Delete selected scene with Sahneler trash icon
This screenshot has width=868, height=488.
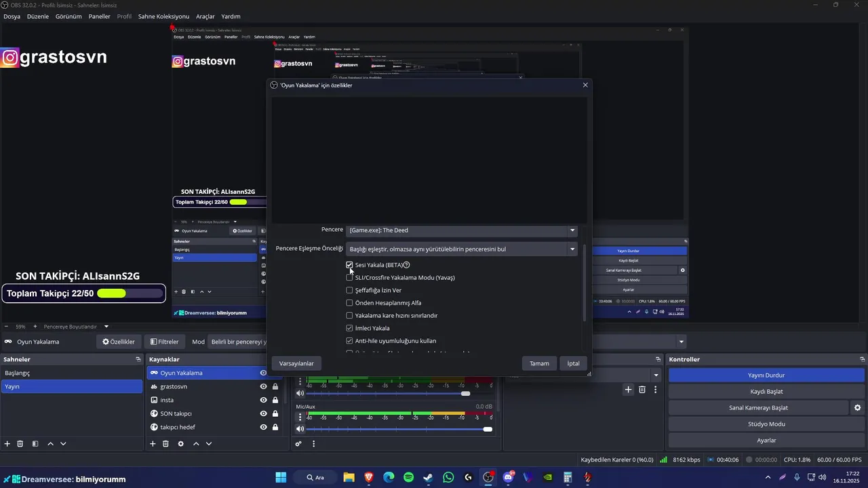click(20, 444)
